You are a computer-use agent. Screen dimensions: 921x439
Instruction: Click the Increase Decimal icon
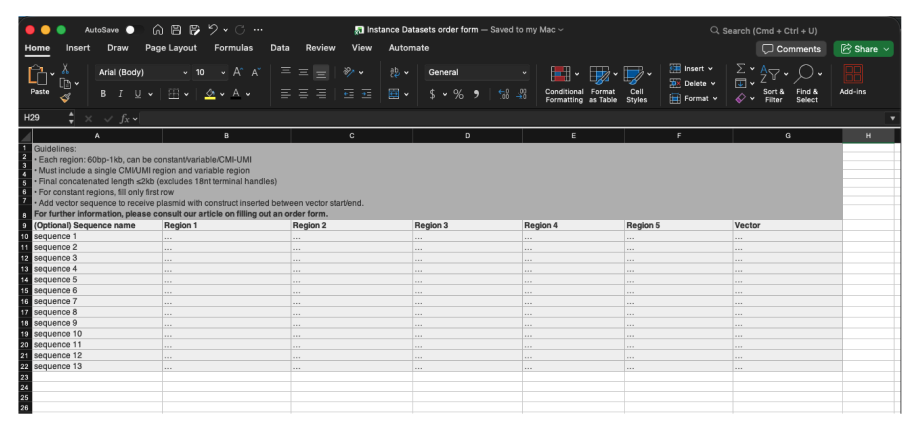(x=503, y=94)
